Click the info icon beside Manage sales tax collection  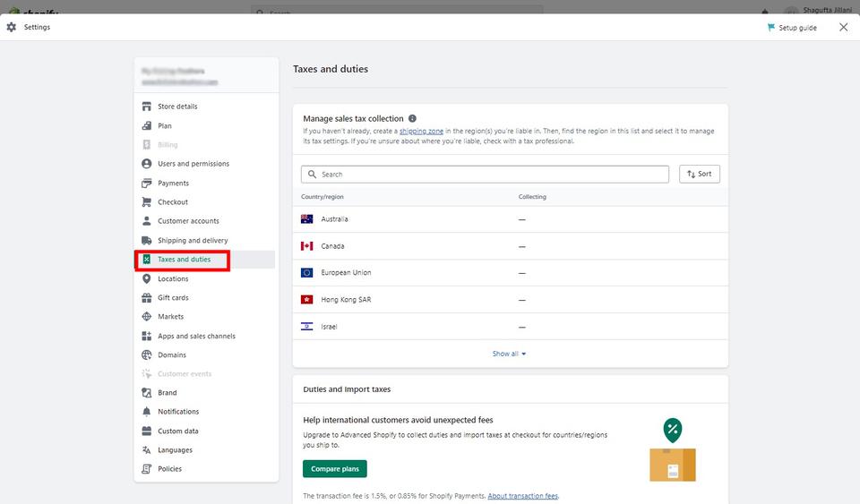click(412, 118)
